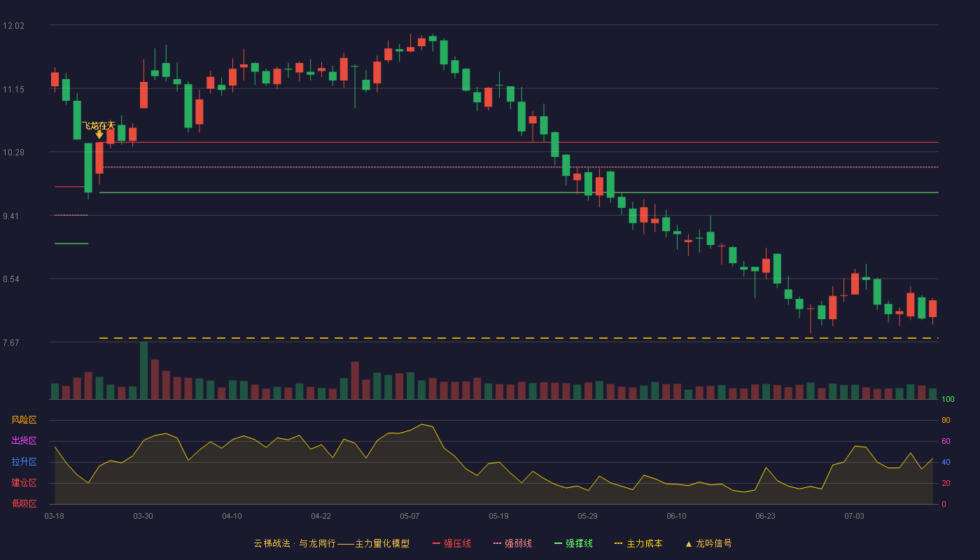Screen dimensions: 980x560
Task: Click the 飞龙在天 signal arrow marker
Action: [x=99, y=134]
